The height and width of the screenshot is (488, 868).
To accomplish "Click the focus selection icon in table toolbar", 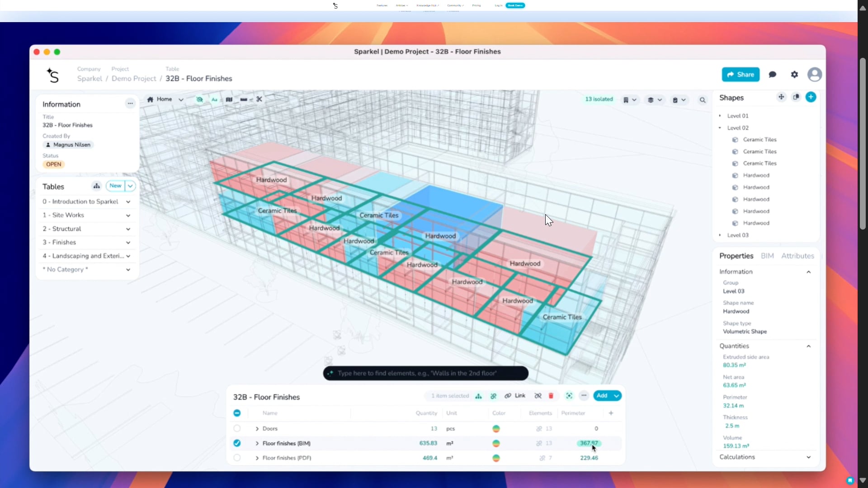I will click(x=569, y=396).
